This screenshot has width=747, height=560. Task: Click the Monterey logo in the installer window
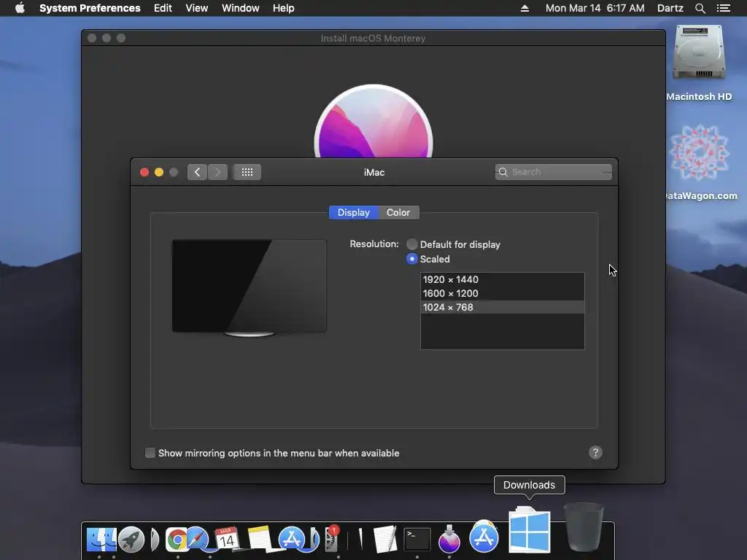tap(373, 121)
